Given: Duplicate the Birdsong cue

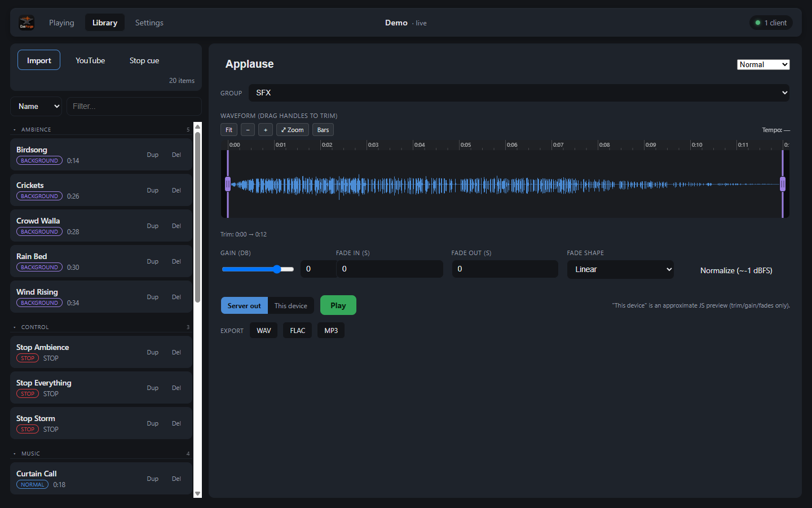Looking at the screenshot, I should point(153,155).
